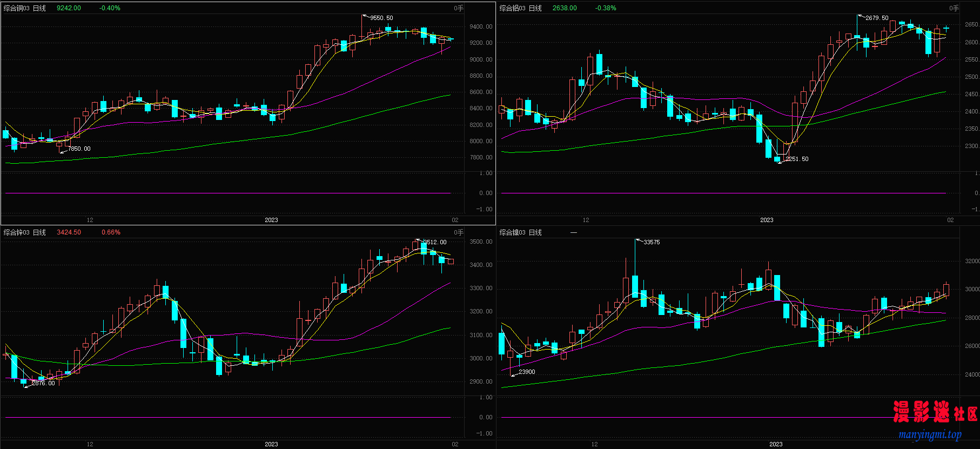Click the 0手 volume label on aluminium chart
The image size is (980, 449).
(954, 8)
